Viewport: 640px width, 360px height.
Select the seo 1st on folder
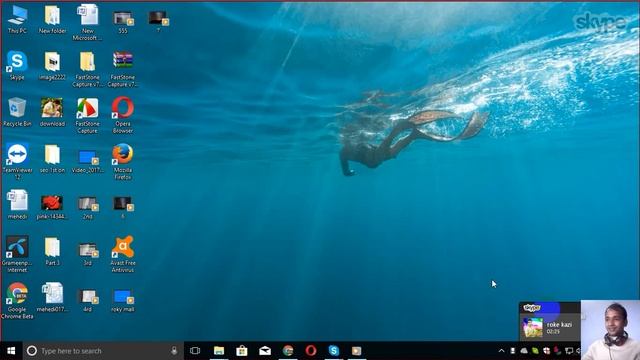(x=52, y=158)
